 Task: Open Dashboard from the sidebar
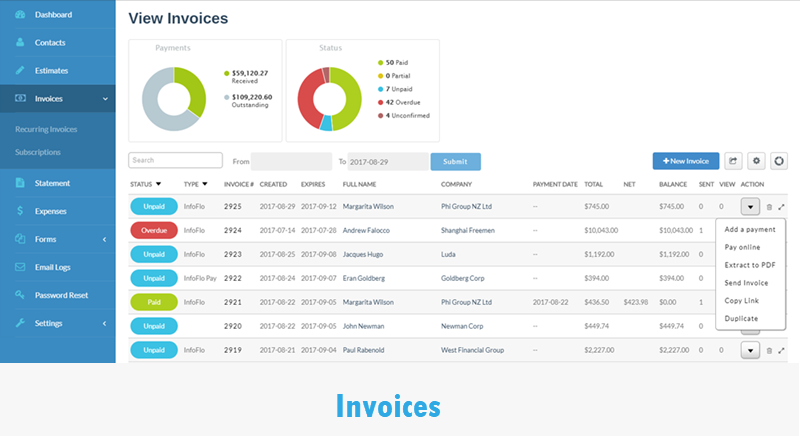tap(53, 15)
